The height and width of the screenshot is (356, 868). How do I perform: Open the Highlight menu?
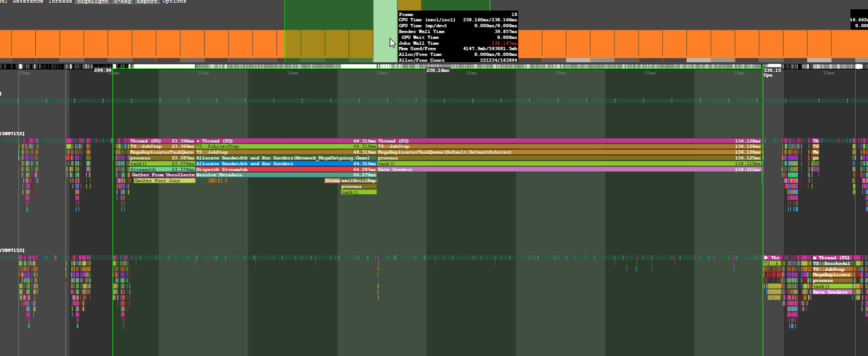click(x=92, y=2)
